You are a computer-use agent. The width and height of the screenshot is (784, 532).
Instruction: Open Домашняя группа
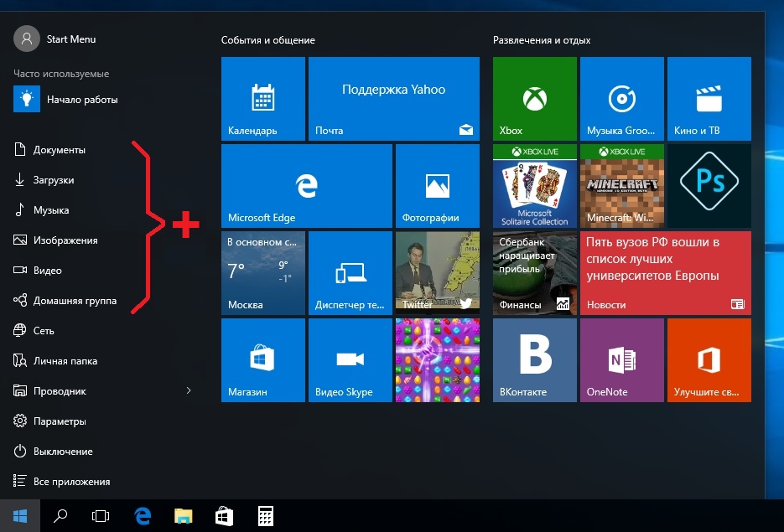tap(65, 301)
